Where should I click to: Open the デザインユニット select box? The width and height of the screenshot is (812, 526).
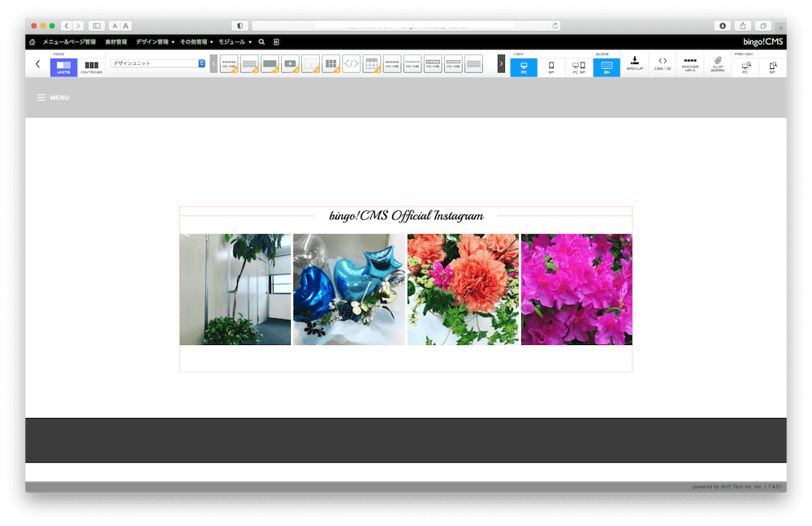[158, 63]
